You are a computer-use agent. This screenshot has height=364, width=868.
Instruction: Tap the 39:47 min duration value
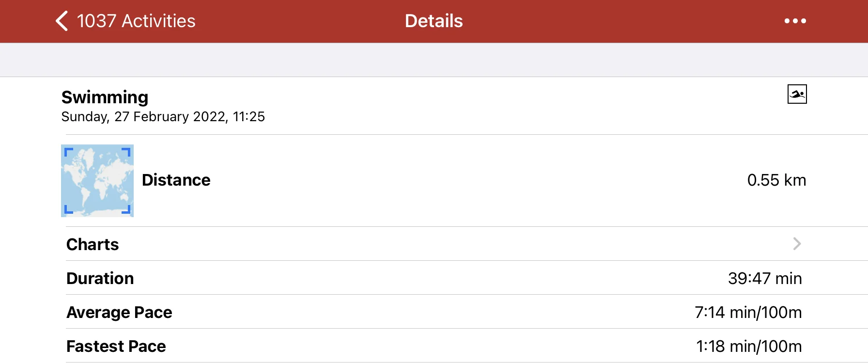[x=764, y=278]
